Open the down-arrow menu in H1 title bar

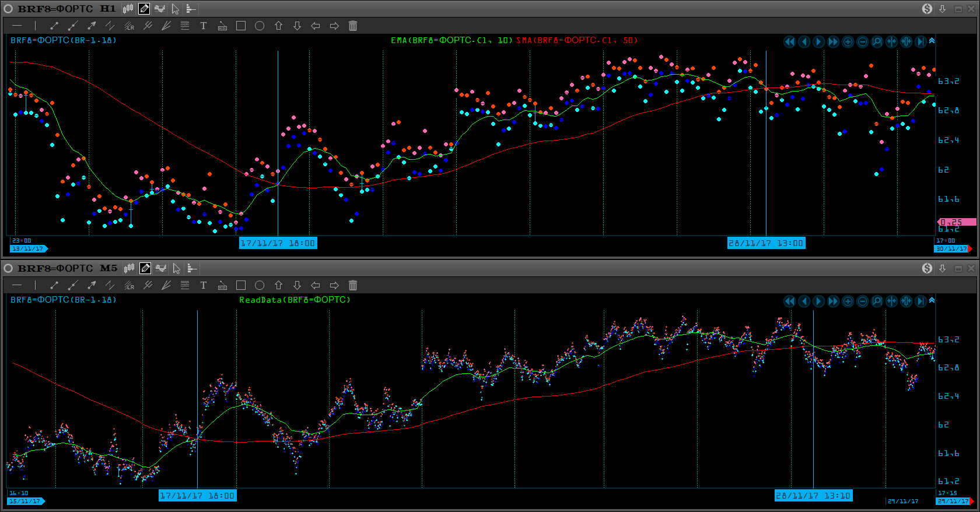coord(942,9)
